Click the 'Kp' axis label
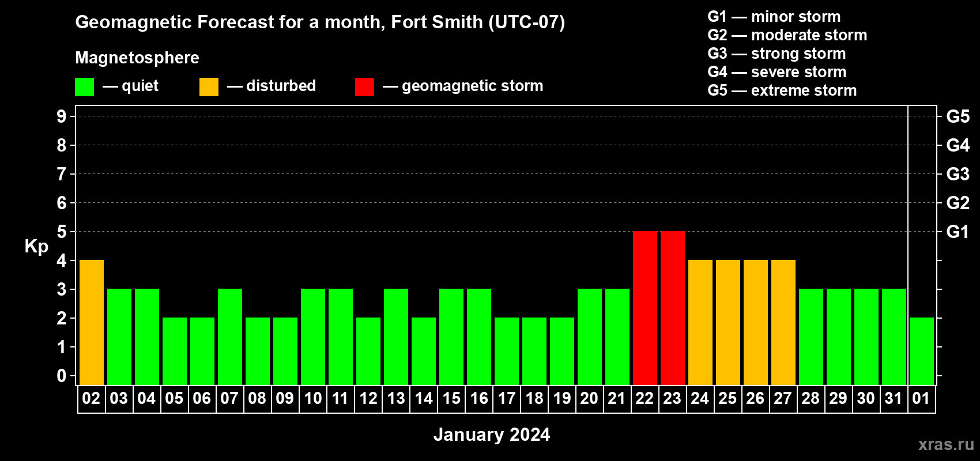 coord(36,247)
